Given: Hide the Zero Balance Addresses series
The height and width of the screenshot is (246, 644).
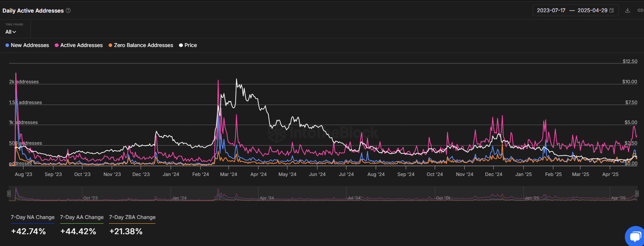Looking at the screenshot, I should tap(143, 45).
